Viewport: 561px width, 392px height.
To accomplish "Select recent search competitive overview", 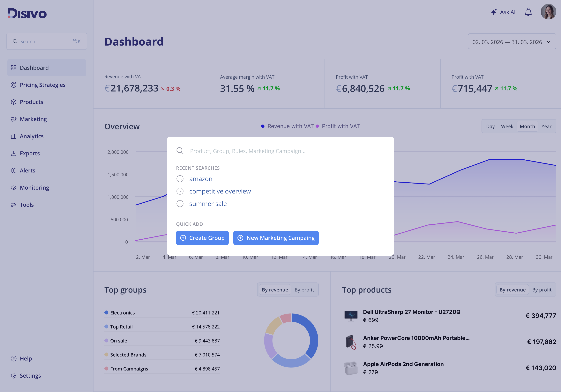I will click(x=220, y=191).
